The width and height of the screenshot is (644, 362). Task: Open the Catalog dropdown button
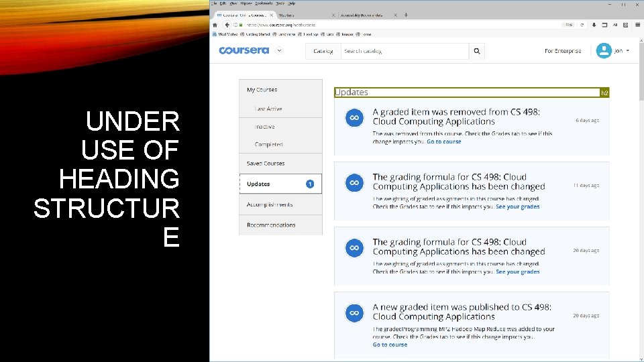[x=323, y=51]
